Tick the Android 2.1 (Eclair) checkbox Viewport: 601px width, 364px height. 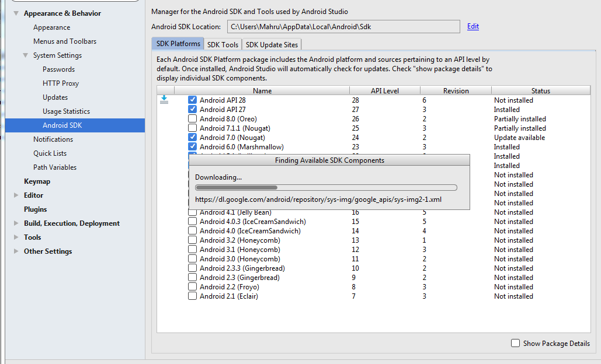[x=192, y=296]
